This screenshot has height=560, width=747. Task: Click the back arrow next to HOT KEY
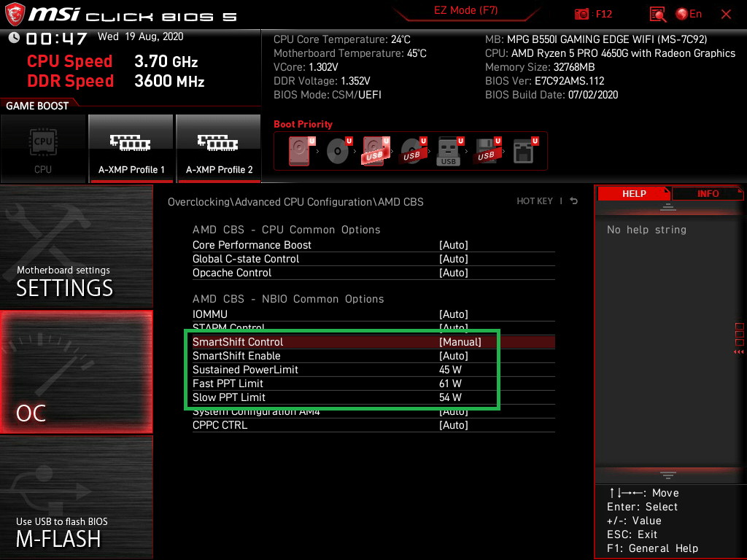[574, 201]
